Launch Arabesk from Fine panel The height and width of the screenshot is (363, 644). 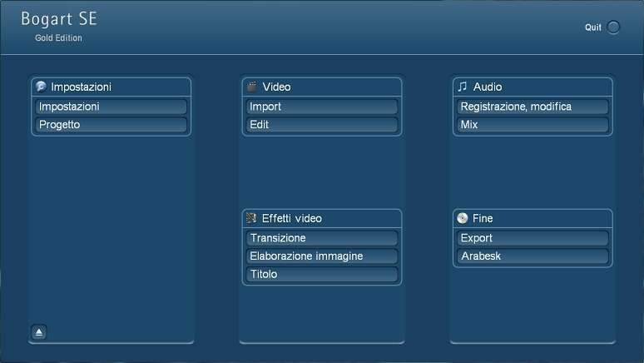click(533, 256)
